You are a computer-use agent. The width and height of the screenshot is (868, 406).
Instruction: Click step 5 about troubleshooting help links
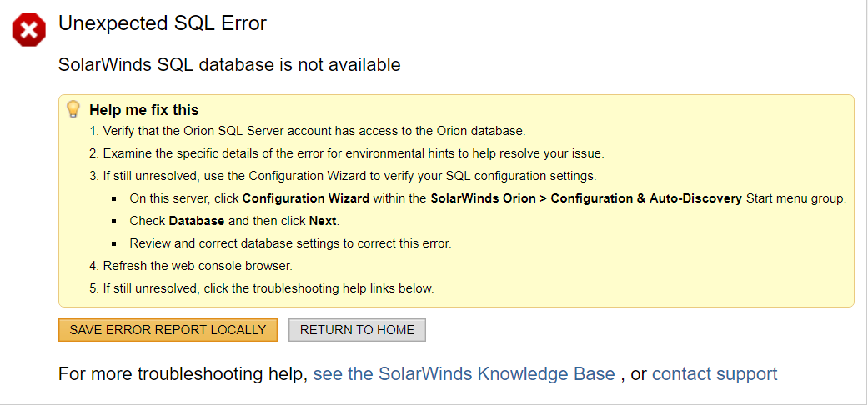tap(262, 288)
